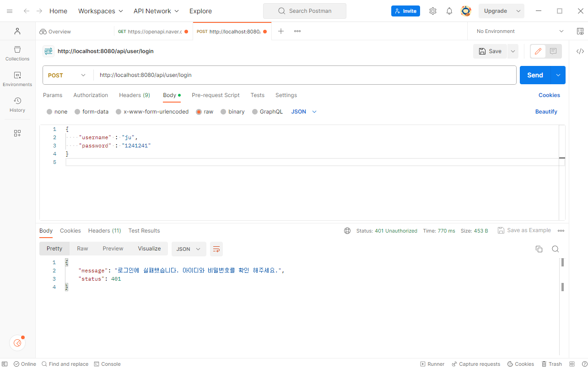Switch to the edit pencil mode
Screen dimensions: 588x369
coord(538,51)
